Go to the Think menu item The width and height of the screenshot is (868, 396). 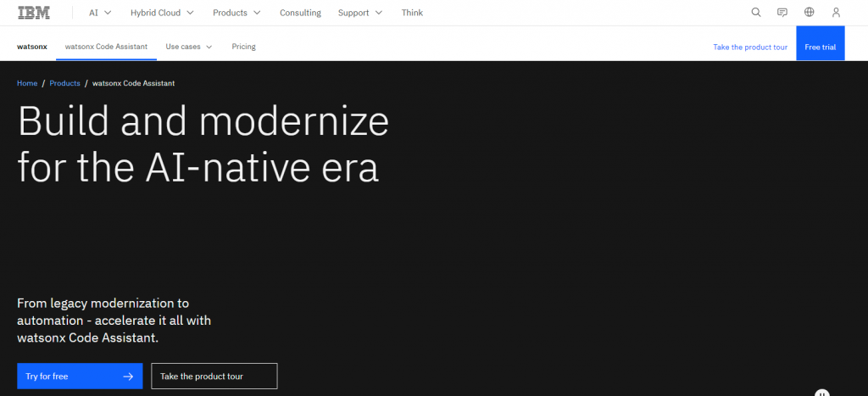412,13
